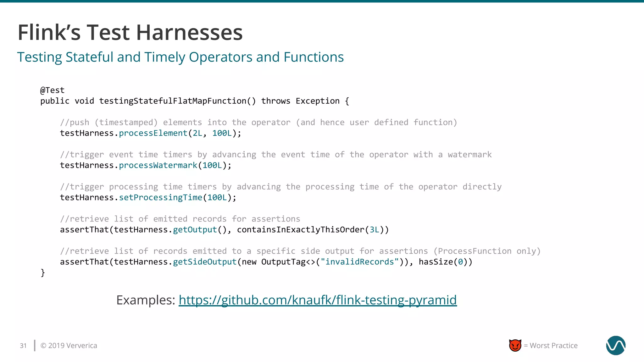The width and height of the screenshot is (644, 362).
Task: Click the comment about processing time timers
Action: tap(280, 187)
